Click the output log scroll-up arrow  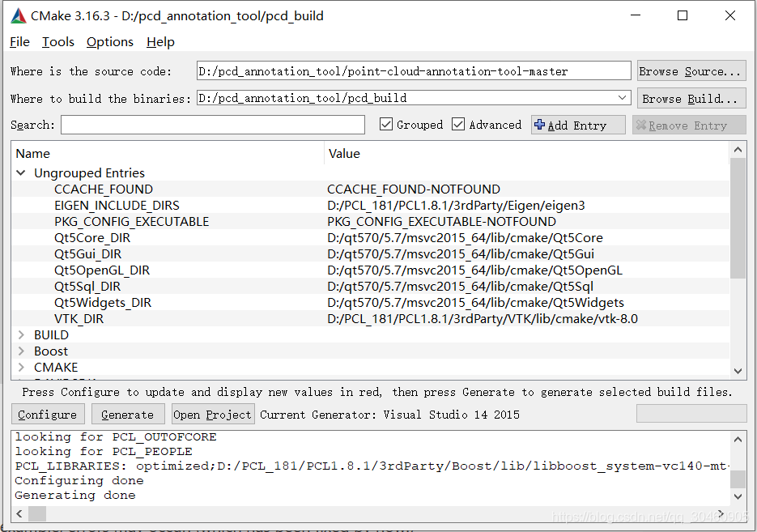(x=738, y=439)
